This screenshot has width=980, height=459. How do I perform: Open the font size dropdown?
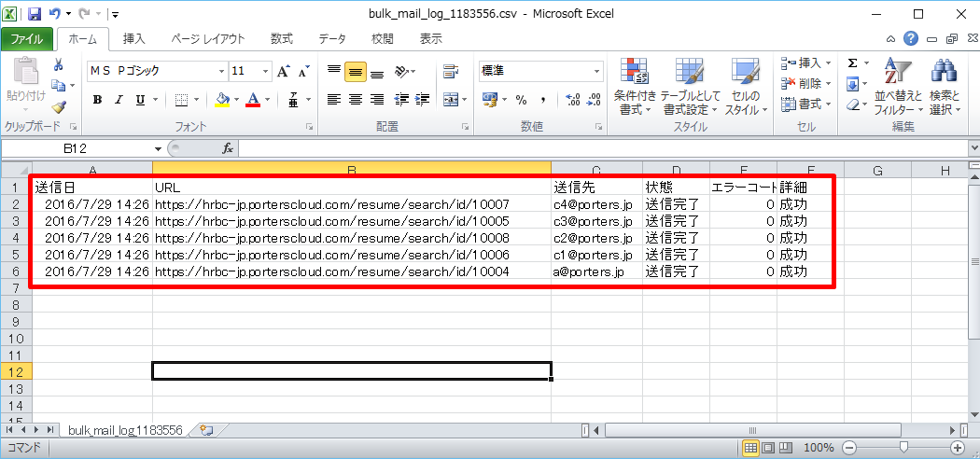click(266, 71)
